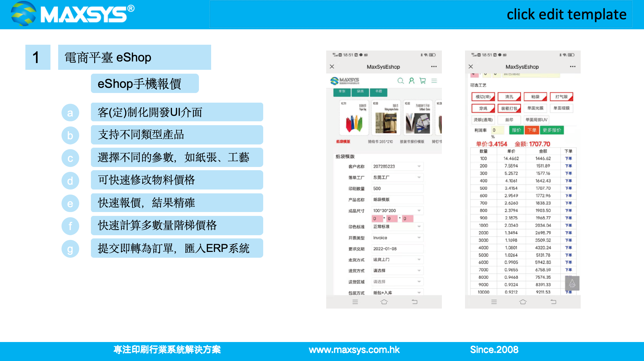Open the shopping cart icon in eShop header
Image resolution: width=644 pixels, height=361 pixels.
pyautogui.click(x=423, y=81)
